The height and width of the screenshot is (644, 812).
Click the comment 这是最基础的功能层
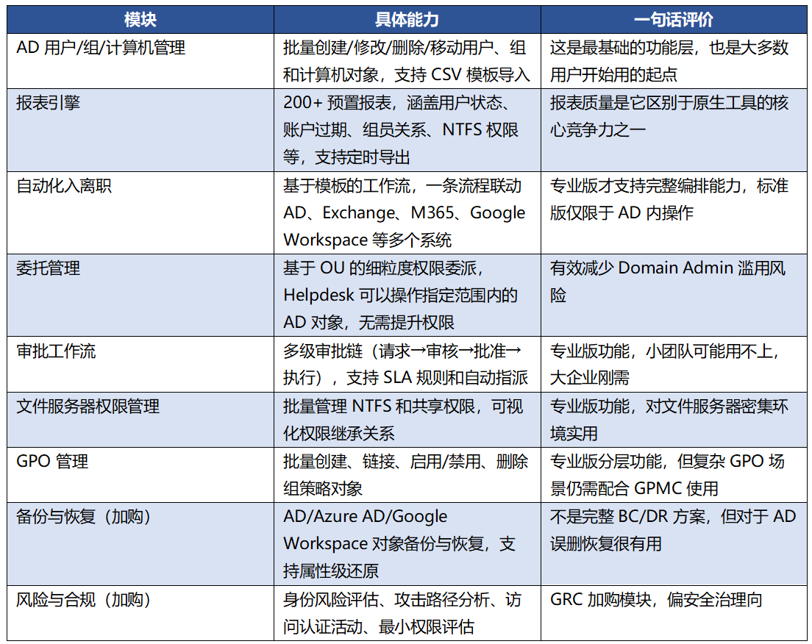(674, 61)
